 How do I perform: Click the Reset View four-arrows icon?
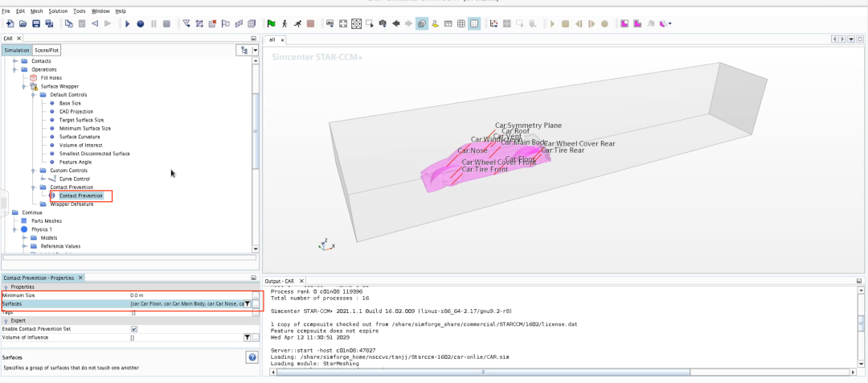pyautogui.click(x=343, y=23)
